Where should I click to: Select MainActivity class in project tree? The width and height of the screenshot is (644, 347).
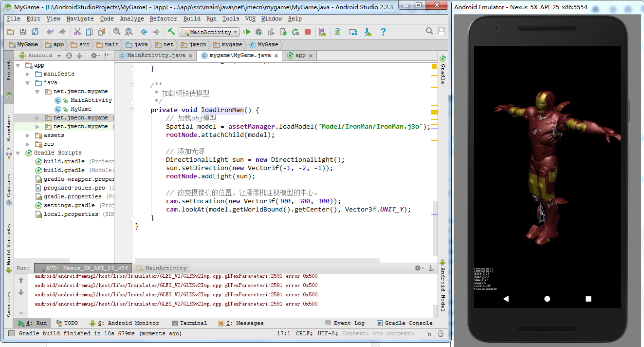91,100
